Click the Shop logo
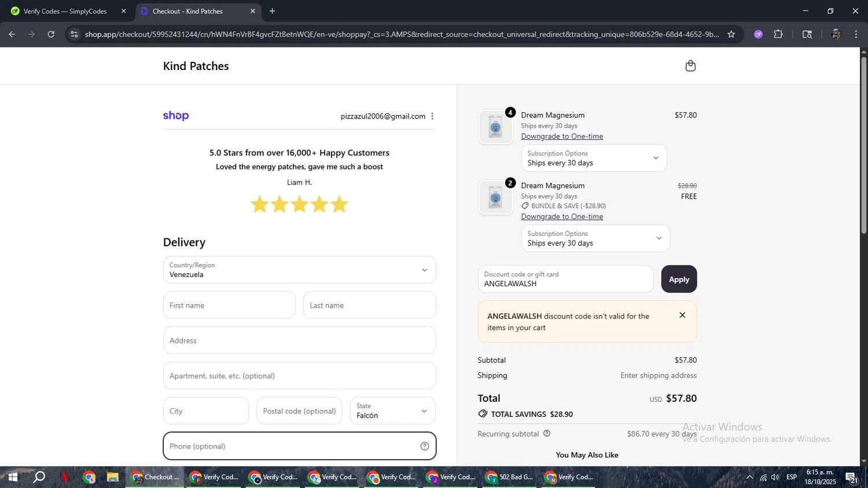This screenshot has height=488, width=868. tap(176, 116)
